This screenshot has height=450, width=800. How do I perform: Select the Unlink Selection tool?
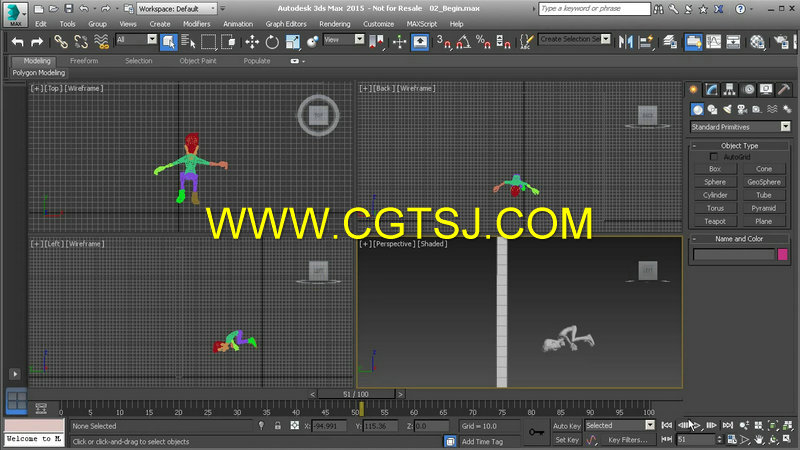coord(81,42)
